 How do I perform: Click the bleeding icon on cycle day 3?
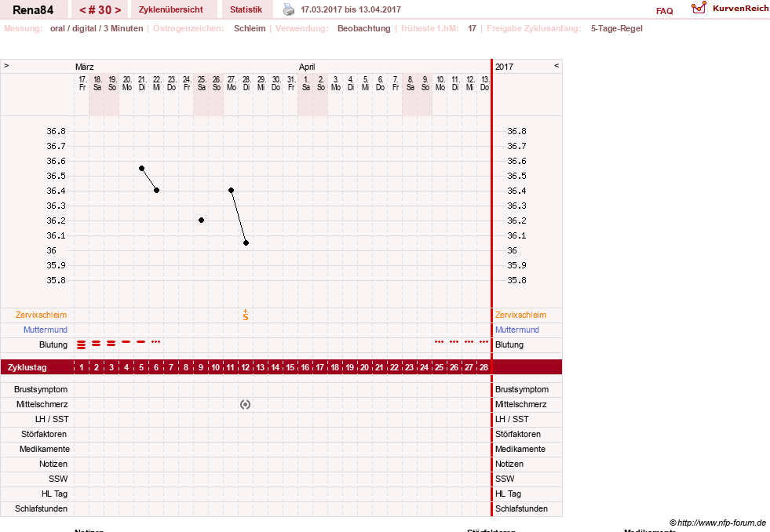coord(111,343)
